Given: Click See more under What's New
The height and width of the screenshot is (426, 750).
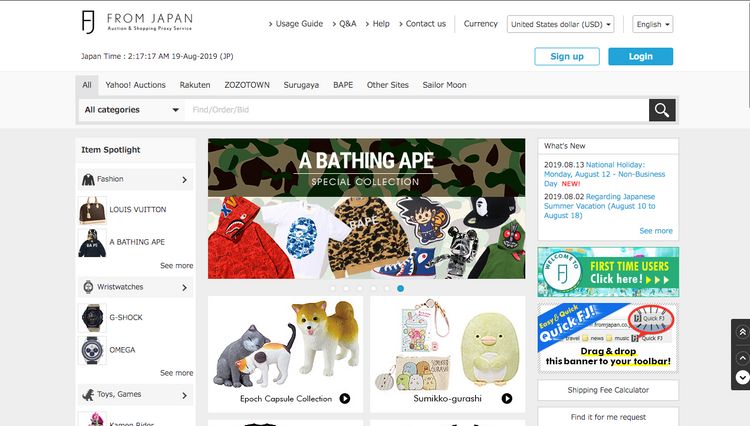Looking at the screenshot, I should click(656, 231).
